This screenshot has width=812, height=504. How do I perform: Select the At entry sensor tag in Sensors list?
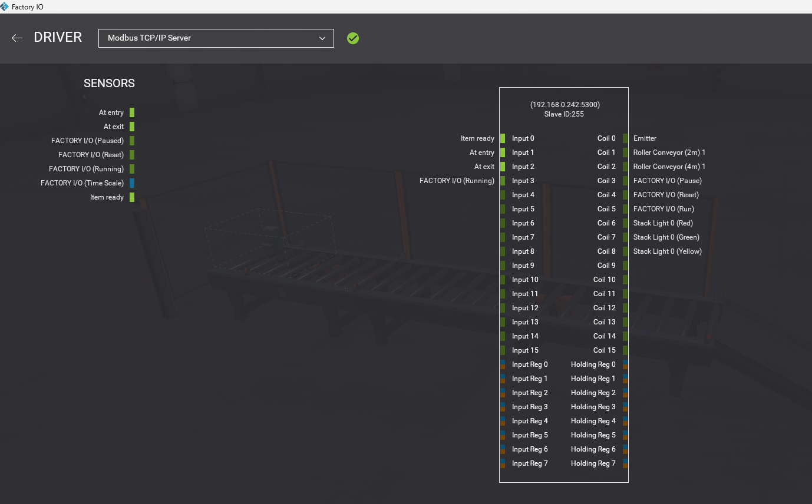point(111,112)
